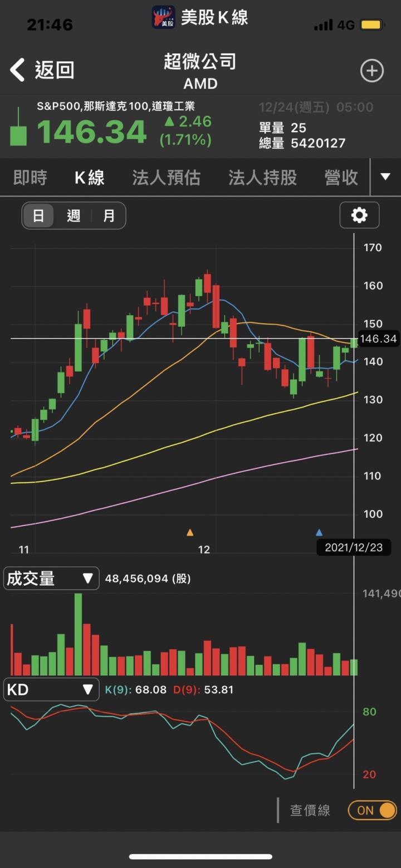Switch to the 法人持股 tab
Screen dimensions: 401x868
(x=262, y=178)
